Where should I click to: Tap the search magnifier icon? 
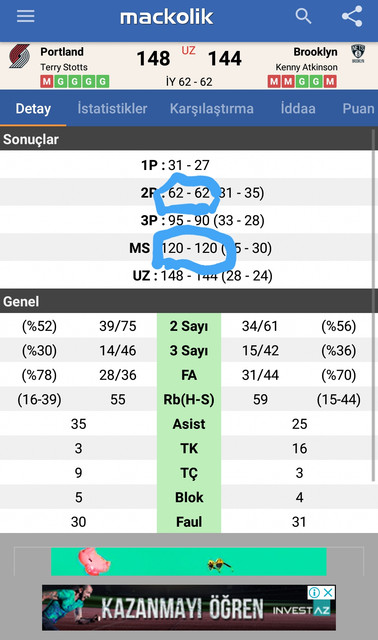pyautogui.click(x=303, y=16)
